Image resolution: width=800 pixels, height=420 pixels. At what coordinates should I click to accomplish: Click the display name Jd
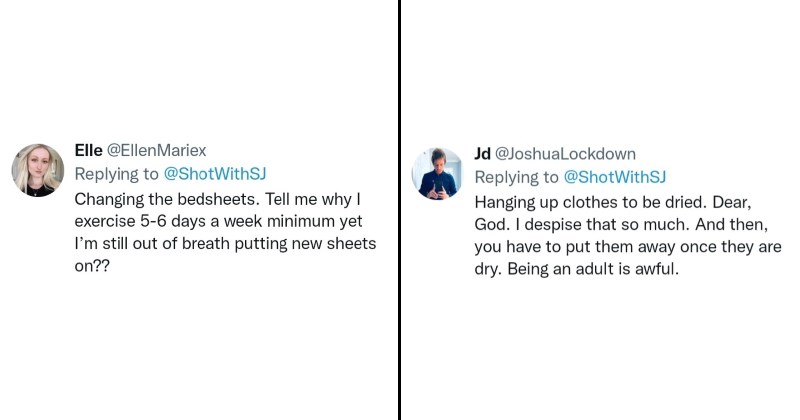(x=482, y=154)
